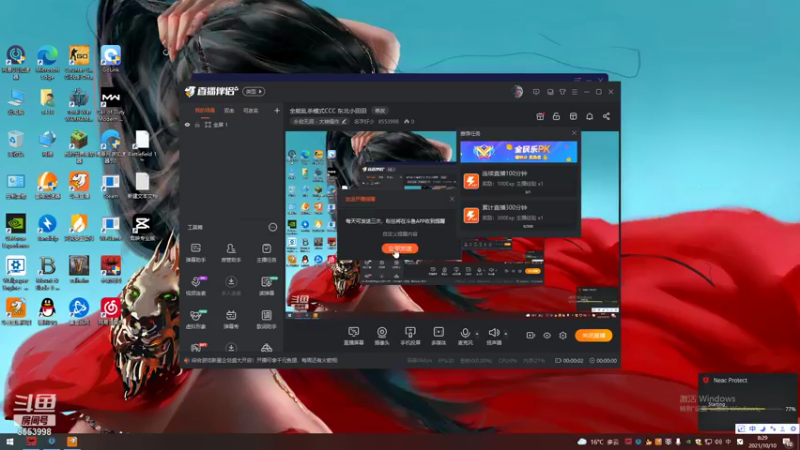
Task: Click the orange 关闭直播 stop streaming button
Action: 594,335
